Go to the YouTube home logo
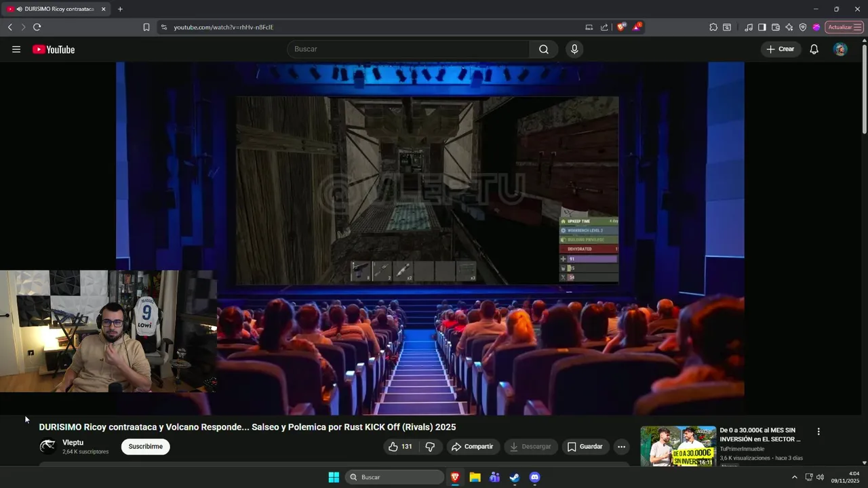 pos(54,49)
